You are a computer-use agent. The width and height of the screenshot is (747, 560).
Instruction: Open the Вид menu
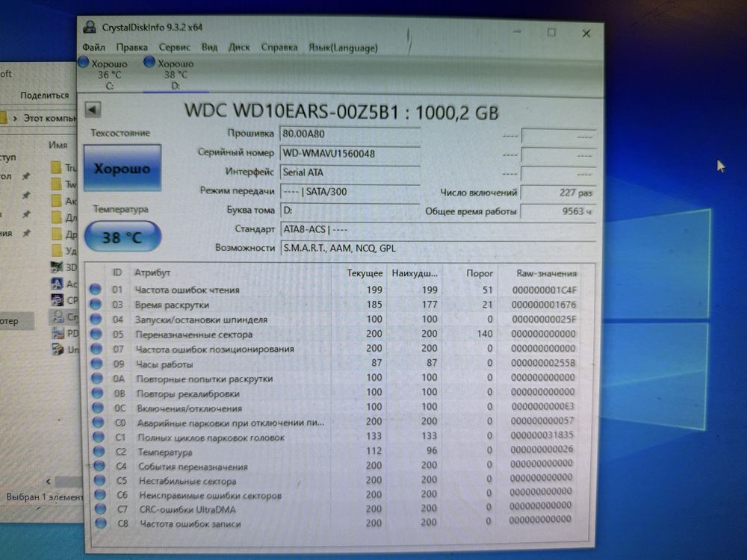[209, 47]
